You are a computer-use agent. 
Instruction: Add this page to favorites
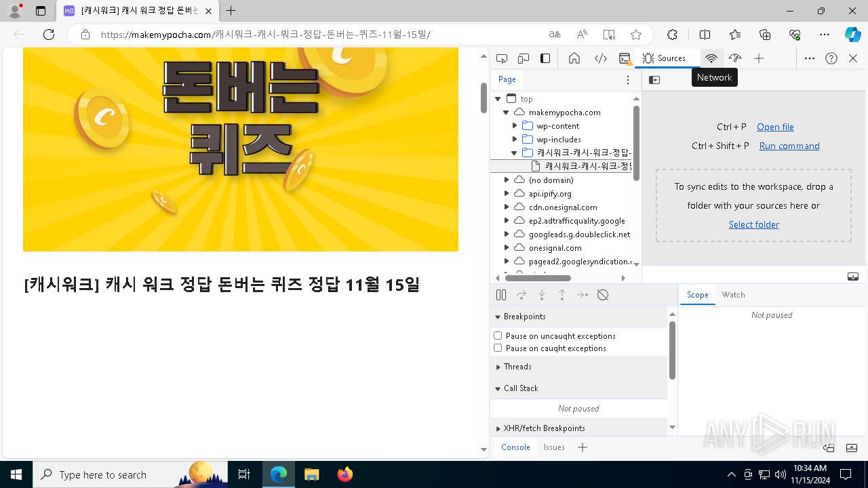(635, 35)
